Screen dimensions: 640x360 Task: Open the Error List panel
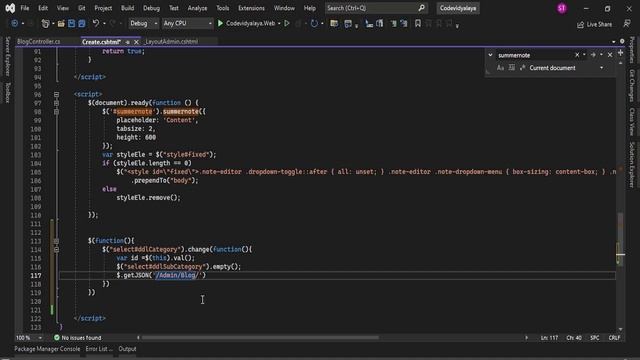99,349
